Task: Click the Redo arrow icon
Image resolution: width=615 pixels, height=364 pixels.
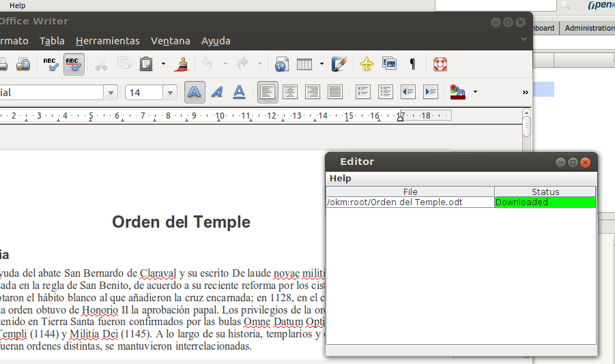Action: click(242, 63)
